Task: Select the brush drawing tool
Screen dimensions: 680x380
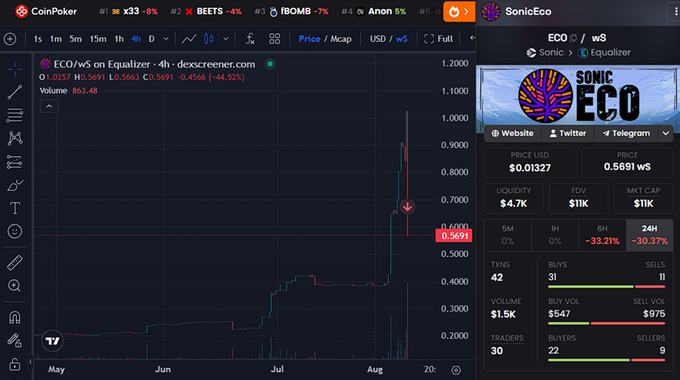Action: pyautogui.click(x=15, y=185)
